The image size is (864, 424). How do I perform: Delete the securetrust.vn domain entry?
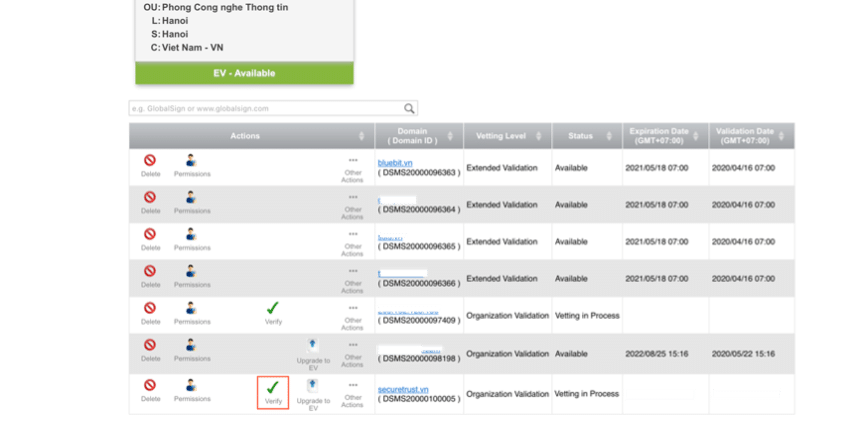[x=150, y=388]
